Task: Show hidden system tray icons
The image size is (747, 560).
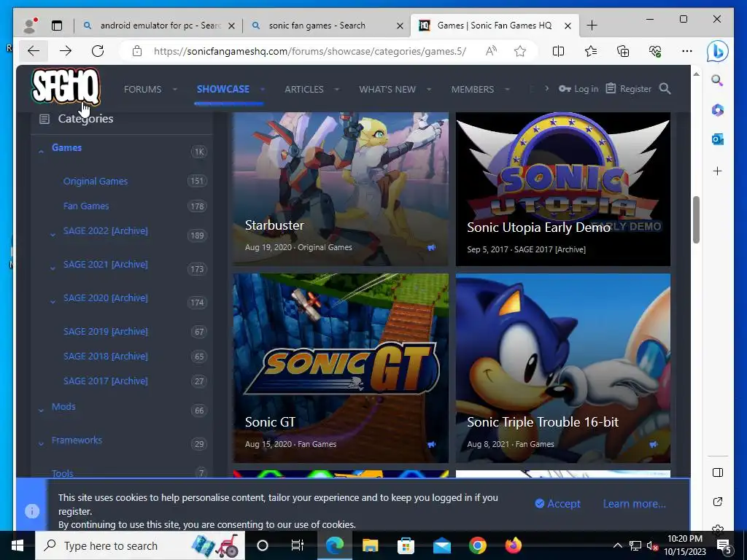Action: (x=617, y=545)
